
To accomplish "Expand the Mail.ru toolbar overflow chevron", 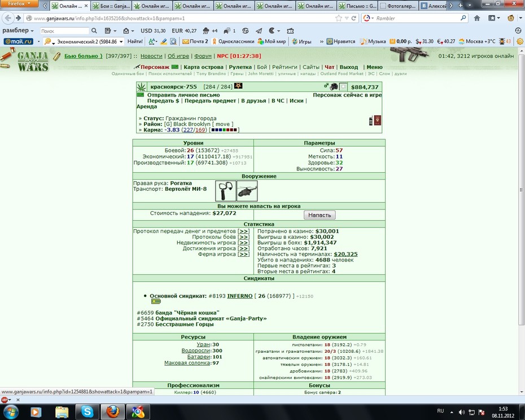I will [x=321, y=42].
